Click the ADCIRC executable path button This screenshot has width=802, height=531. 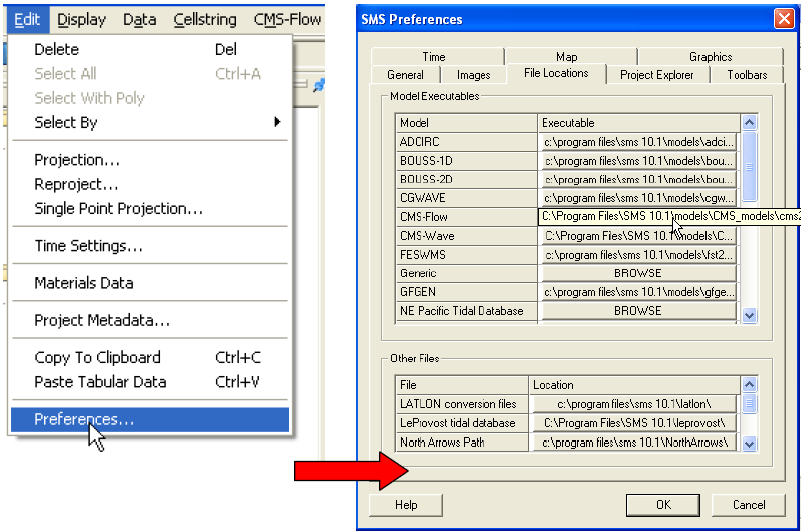click(x=638, y=142)
